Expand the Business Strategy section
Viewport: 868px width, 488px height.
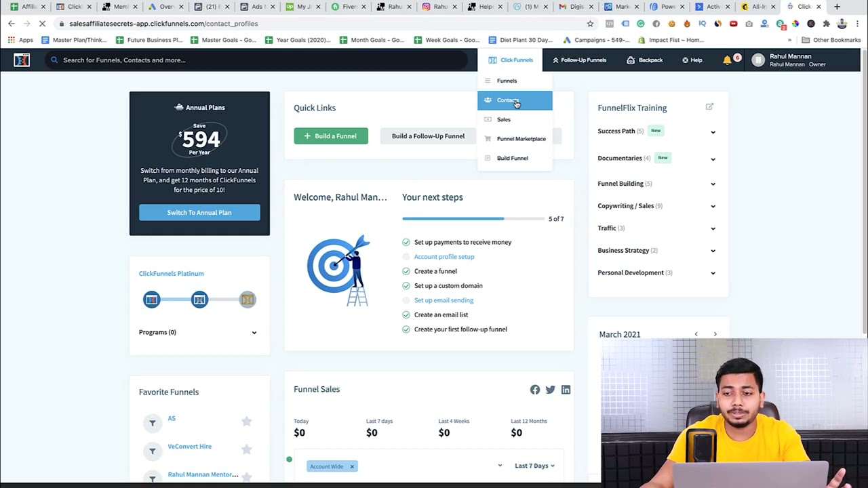coord(713,251)
